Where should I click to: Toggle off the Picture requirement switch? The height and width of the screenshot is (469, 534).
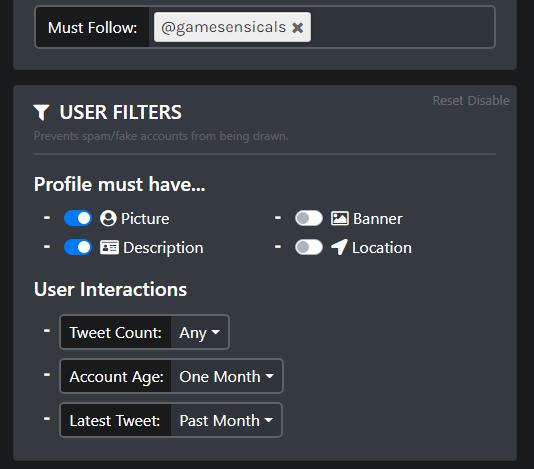coord(78,218)
